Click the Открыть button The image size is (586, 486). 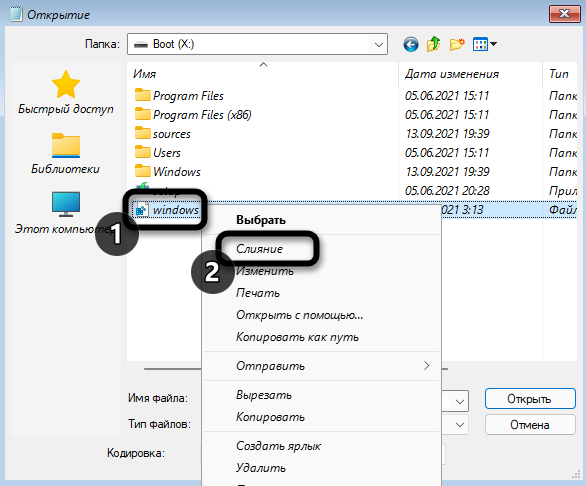530,399
